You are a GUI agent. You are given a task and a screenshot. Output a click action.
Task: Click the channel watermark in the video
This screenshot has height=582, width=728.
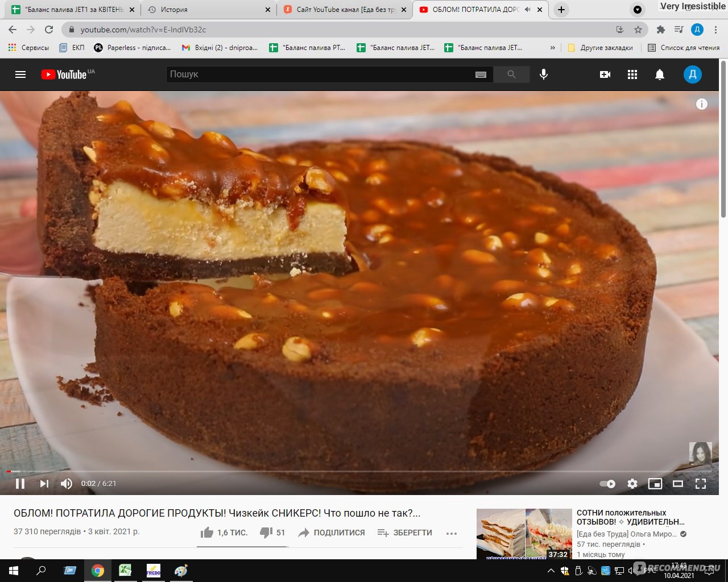pos(700,454)
